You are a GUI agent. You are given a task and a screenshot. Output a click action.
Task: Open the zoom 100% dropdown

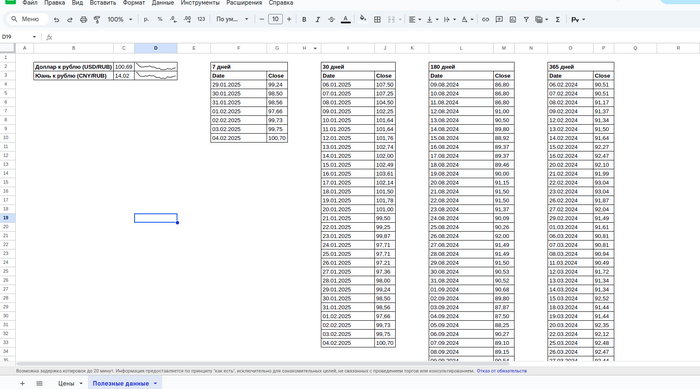tap(120, 20)
